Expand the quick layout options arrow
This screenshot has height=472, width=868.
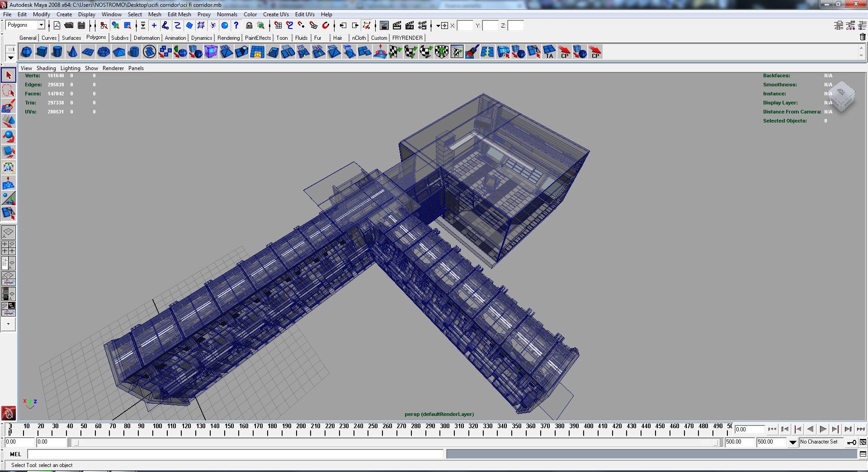8,324
